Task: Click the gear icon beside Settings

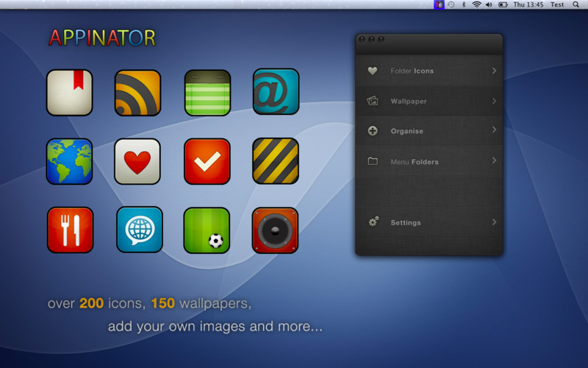Action: pos(373,222)
